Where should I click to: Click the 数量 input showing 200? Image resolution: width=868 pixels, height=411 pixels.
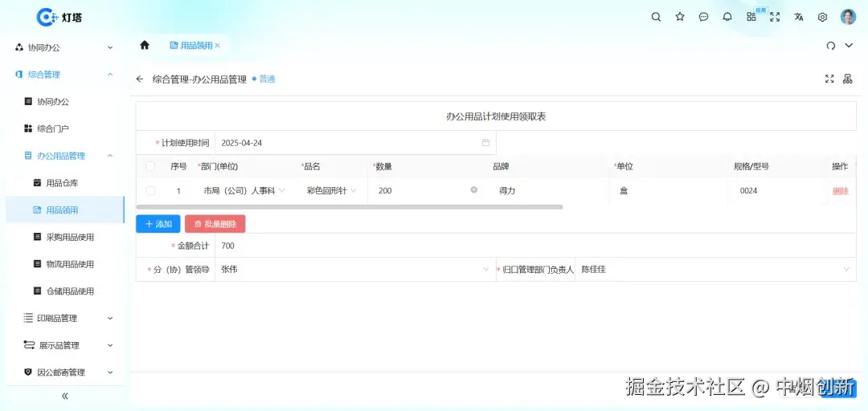click(x=427, y=190)
